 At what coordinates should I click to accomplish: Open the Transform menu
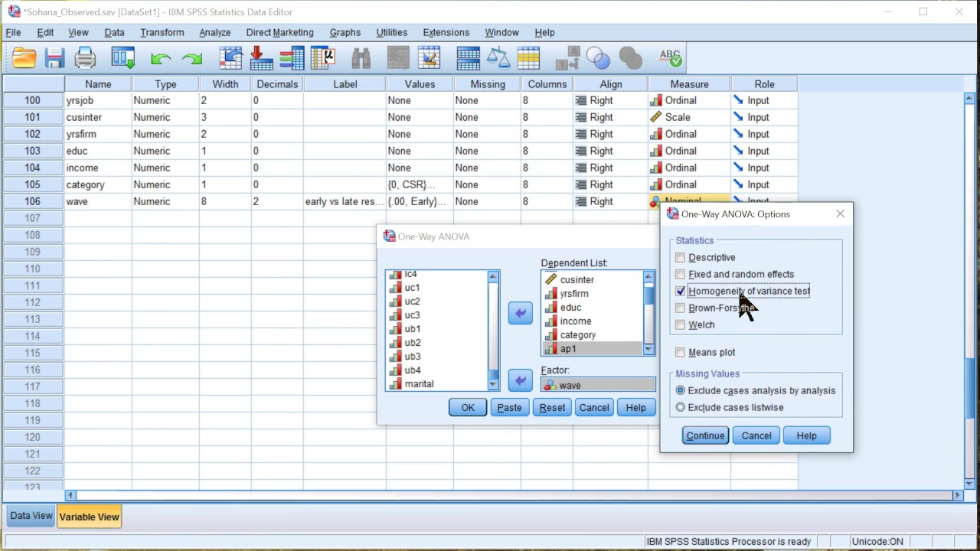pyautogui.click(x=162, y=32)
